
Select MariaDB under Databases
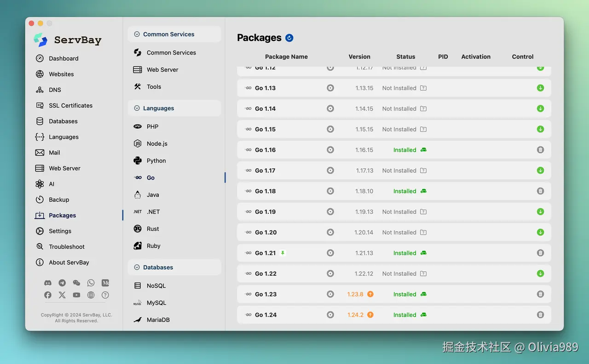click(158, 319)
